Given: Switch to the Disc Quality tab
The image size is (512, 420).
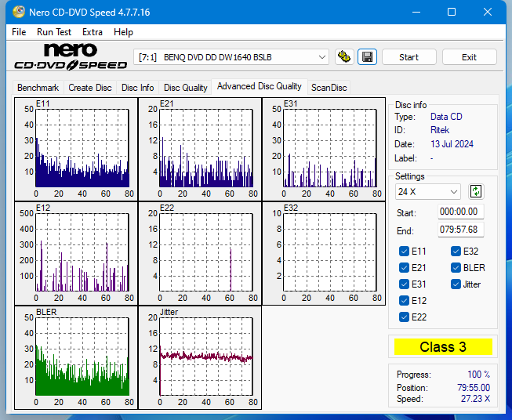Looking at the screenshot, I should point(186,88).
